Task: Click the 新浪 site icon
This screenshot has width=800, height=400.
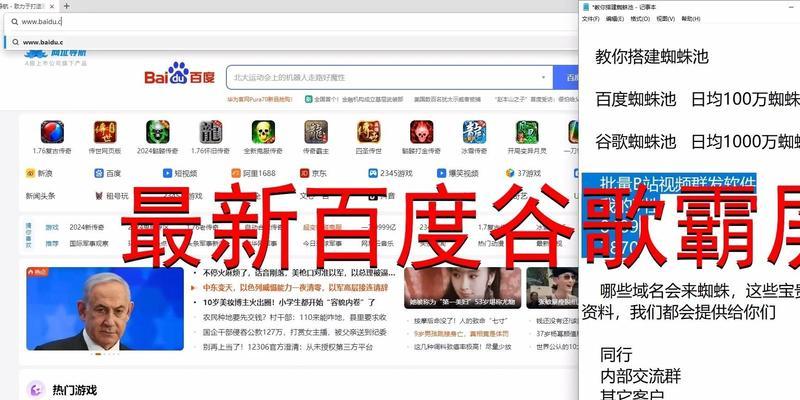Action: click(x=30, y=173)
